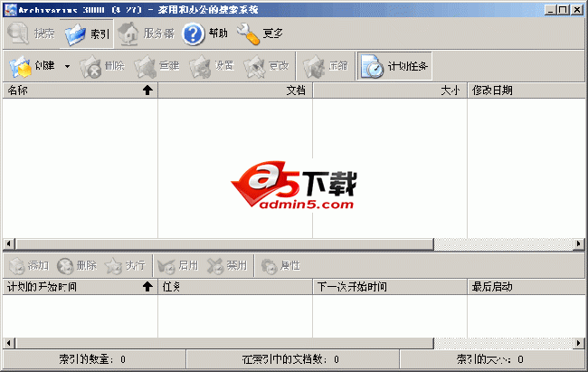
Task: Sort by 大小 column header
Action: (390, 91)
